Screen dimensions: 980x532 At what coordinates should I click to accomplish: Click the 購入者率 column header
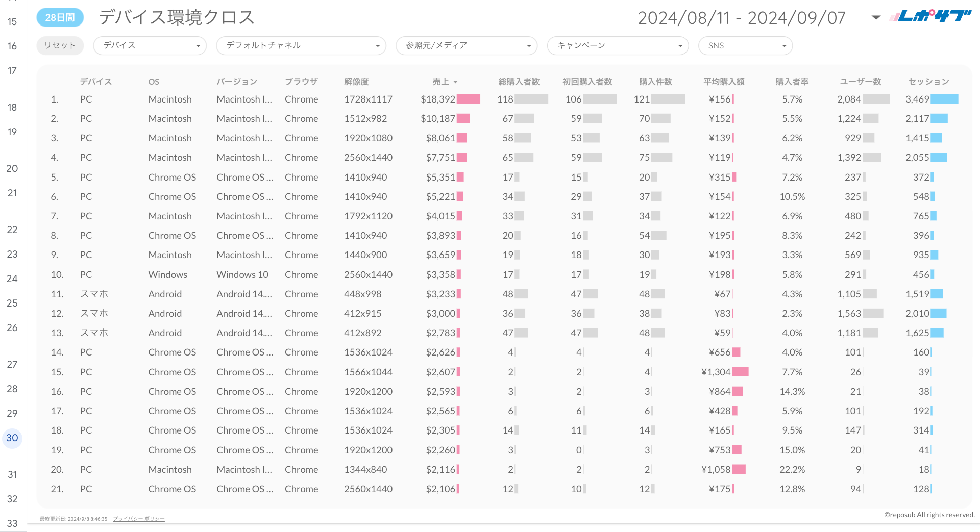[792, 82]
